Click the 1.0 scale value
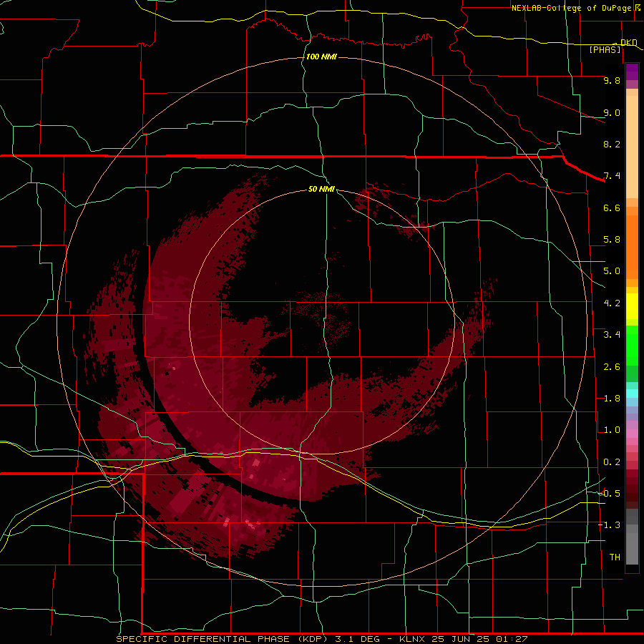 point(612,430)
